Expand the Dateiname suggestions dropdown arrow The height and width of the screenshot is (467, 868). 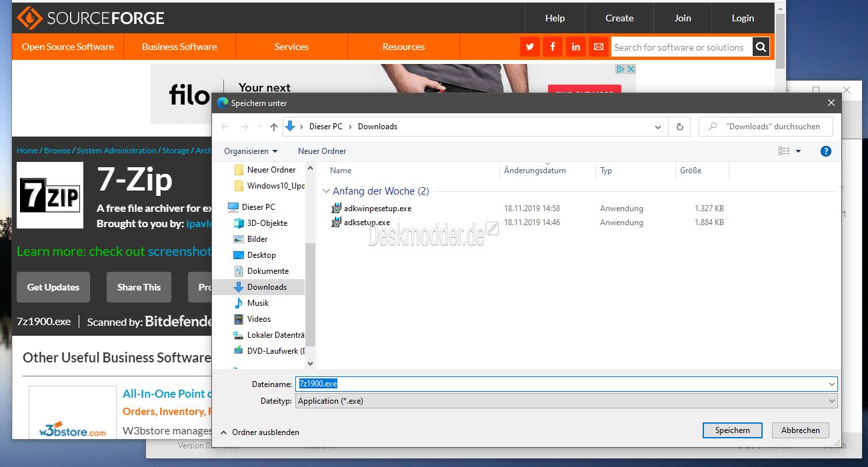(831, 384)
